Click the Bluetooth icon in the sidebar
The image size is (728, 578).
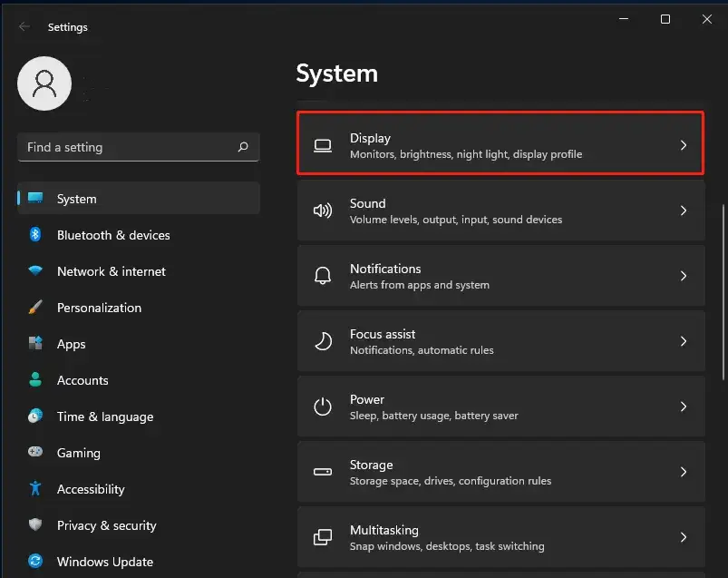pos(34,235)
